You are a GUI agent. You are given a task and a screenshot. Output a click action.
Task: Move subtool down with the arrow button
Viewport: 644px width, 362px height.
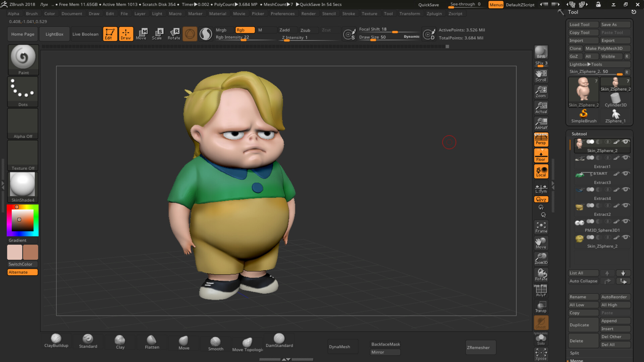tap(623, 273)
